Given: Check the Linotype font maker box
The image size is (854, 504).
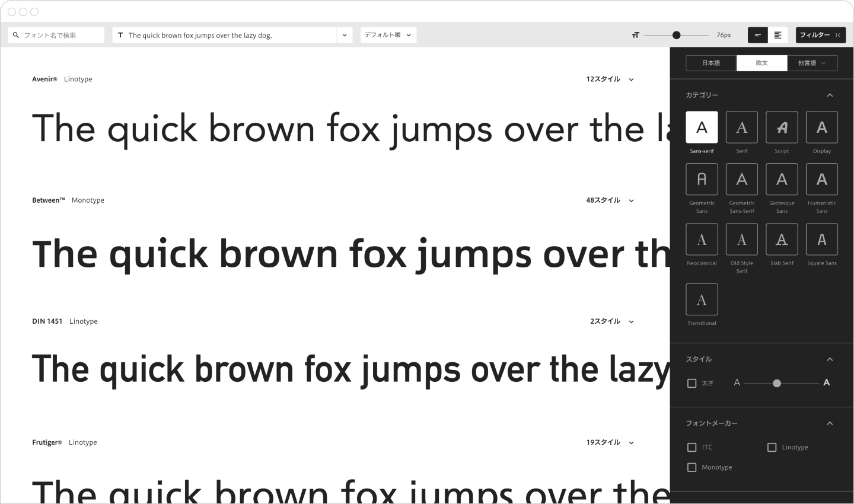Looking at the screenshot, I should point(772,447).
